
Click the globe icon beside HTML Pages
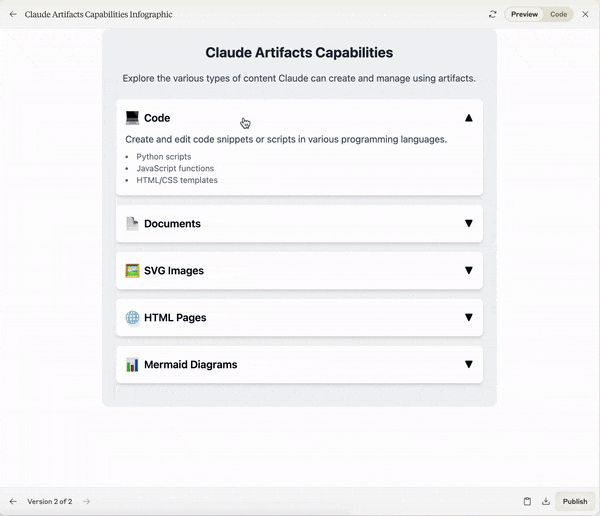132,318
